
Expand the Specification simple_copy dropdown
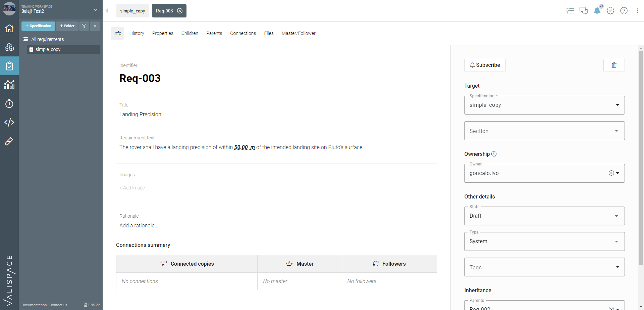[544, 105]
